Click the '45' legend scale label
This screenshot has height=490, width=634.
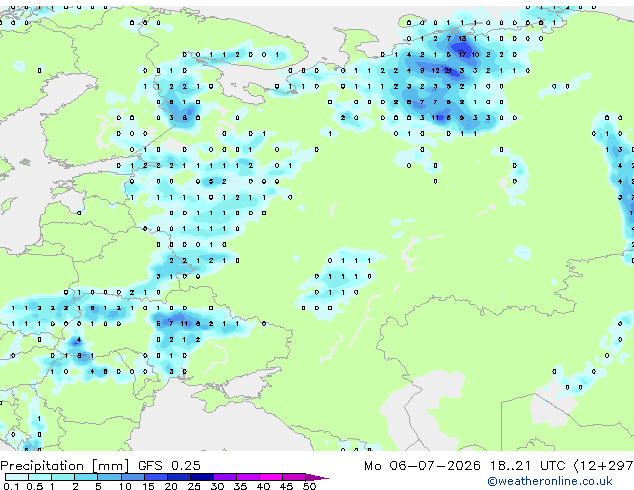tap(286, 486)
